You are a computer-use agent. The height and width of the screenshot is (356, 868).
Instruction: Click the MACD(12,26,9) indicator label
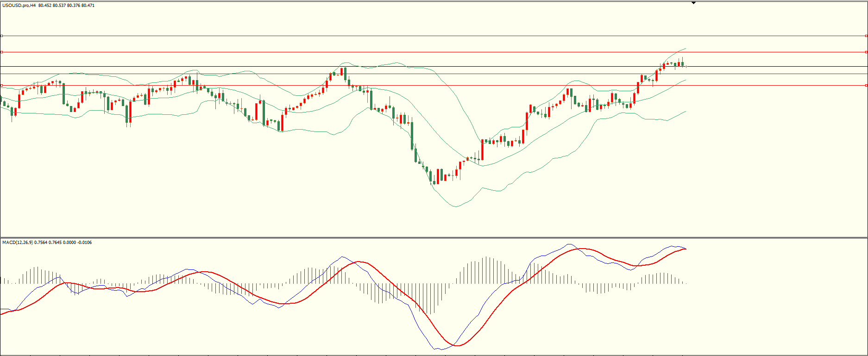tap(17, 243)
